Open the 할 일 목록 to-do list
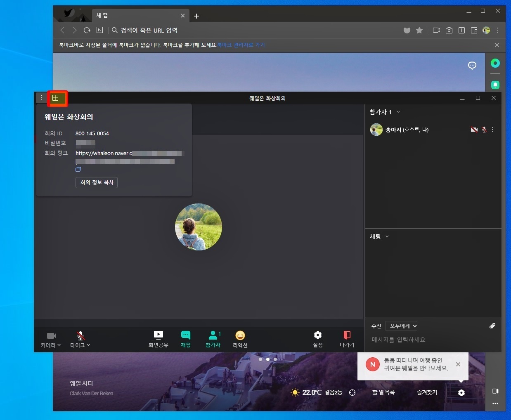 click(x=383, y=392)
